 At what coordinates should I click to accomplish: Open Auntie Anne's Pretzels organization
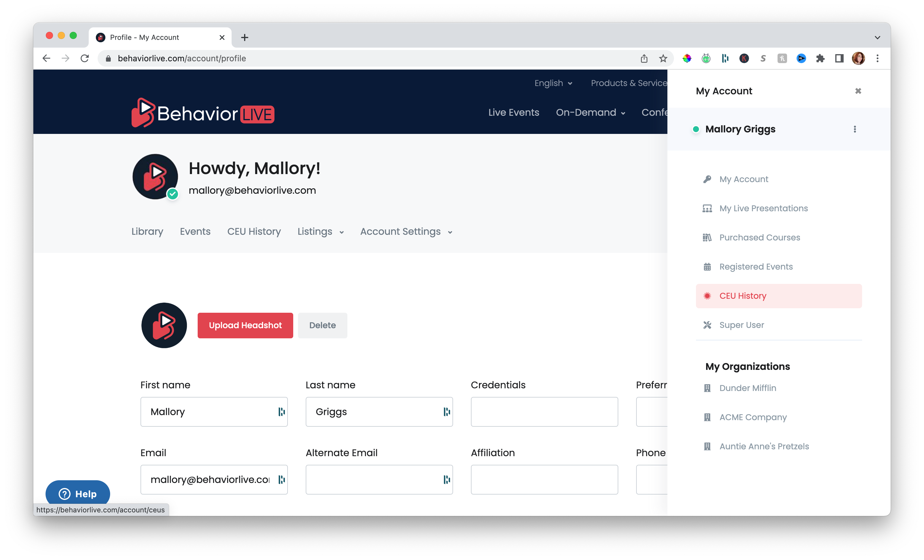click(764, 447)
